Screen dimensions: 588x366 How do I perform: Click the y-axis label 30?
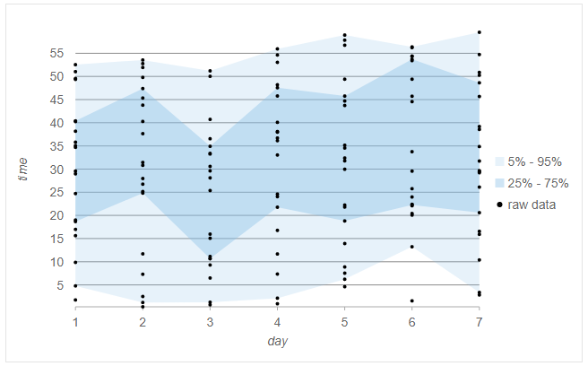coord(56,170)
